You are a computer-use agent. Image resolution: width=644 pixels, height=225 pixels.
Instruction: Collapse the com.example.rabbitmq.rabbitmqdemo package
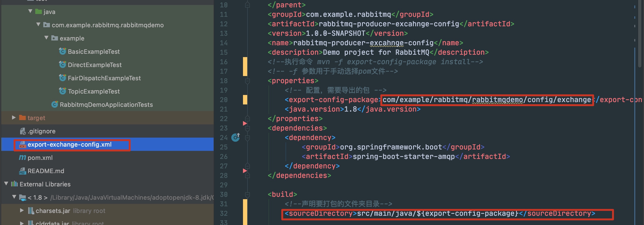click(38, 25)
